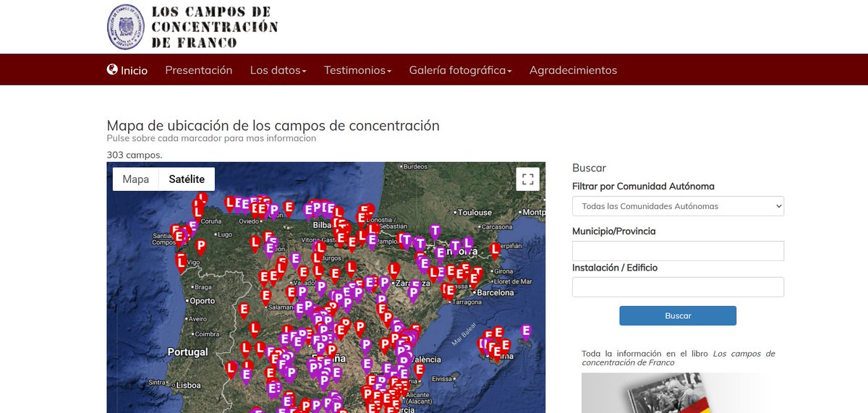Image resolution: width=868 pixels, height=413 pixels.
Task: Focus the Instalación / Edificio input field
Action: point(678,287)
